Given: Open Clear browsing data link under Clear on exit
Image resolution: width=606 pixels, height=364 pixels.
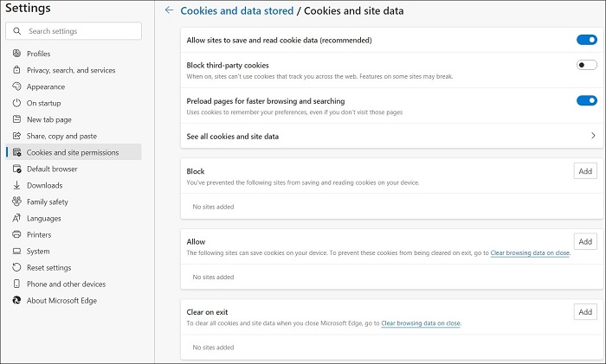Looking at the screenshot, I should tap(421, 323).
